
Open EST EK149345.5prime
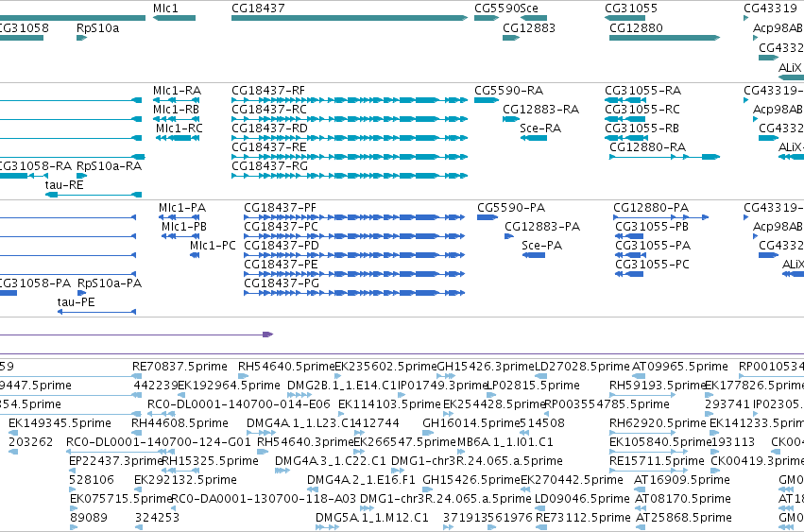(60, 423)
